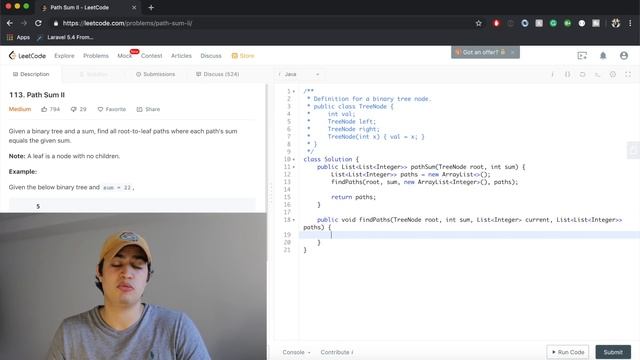The height and width of the screenshot is (360, 640).
Task: Click the side feedback tab at editor edge
Action: 633,150
